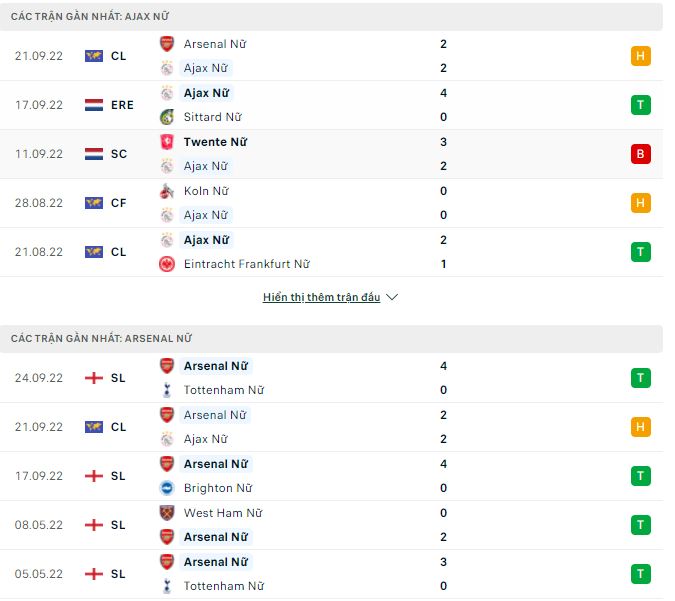Open the "Hiển thị thêm trận đấu" link
The height and width of the screenshot is (601, 675).
tap(321, 298)
